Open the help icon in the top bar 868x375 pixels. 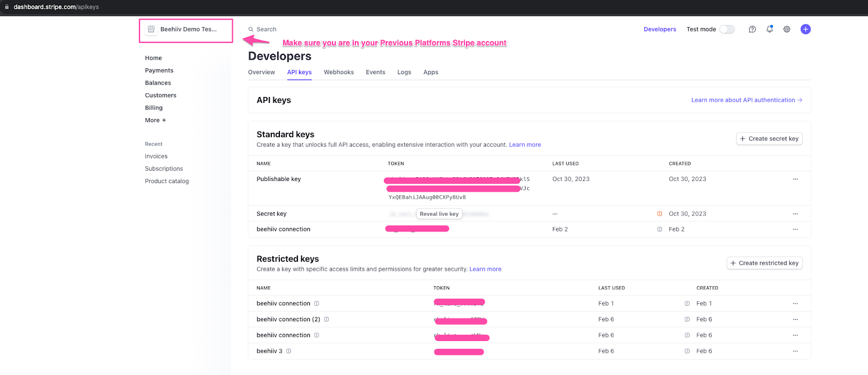(x=752, y=29)
